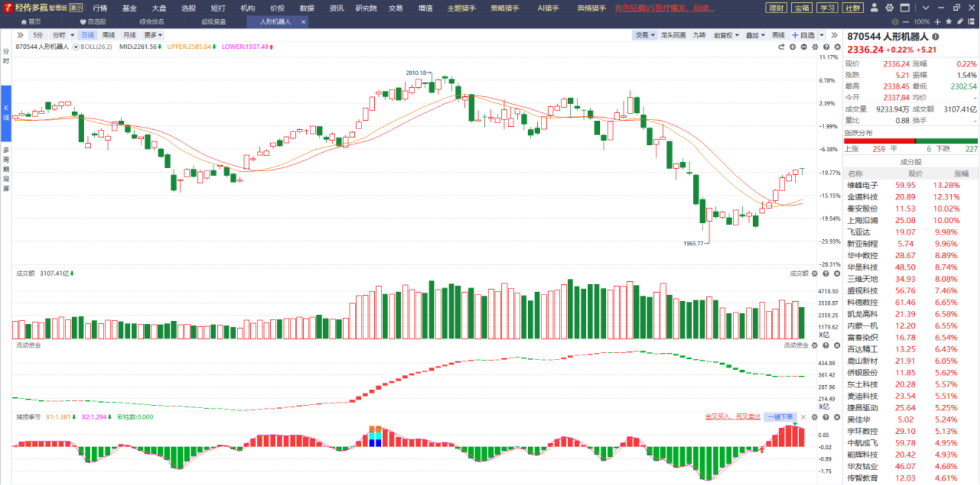Click the 一键下单 order button
The height and width of the screenshot is (485, 980).
pos(780,417)
